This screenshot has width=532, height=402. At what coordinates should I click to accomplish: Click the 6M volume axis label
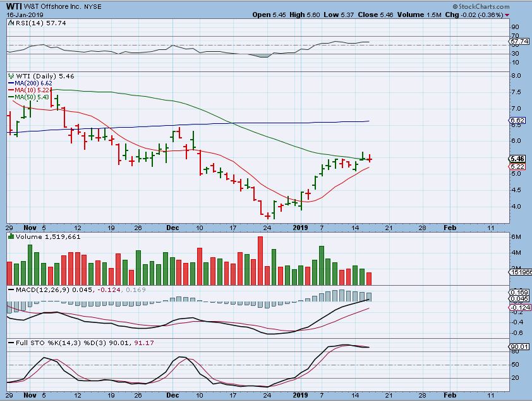pyautogui.click(x=516, y=236)
